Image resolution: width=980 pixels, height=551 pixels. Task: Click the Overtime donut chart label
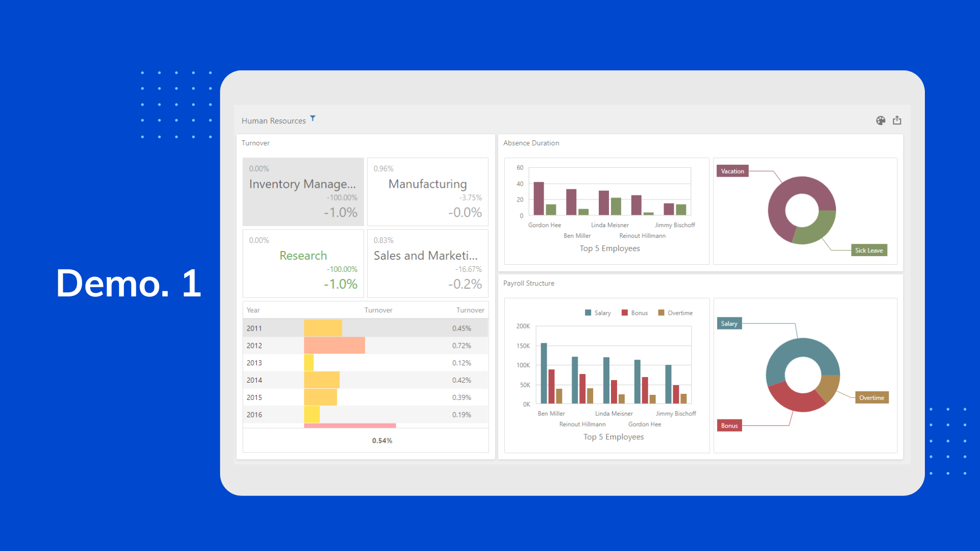tap(871, 397)
